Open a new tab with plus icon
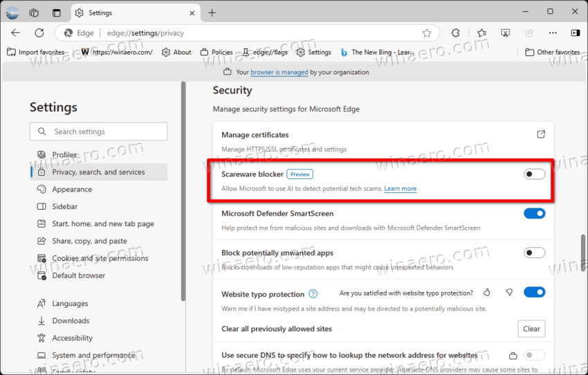 tap(212, 12)
